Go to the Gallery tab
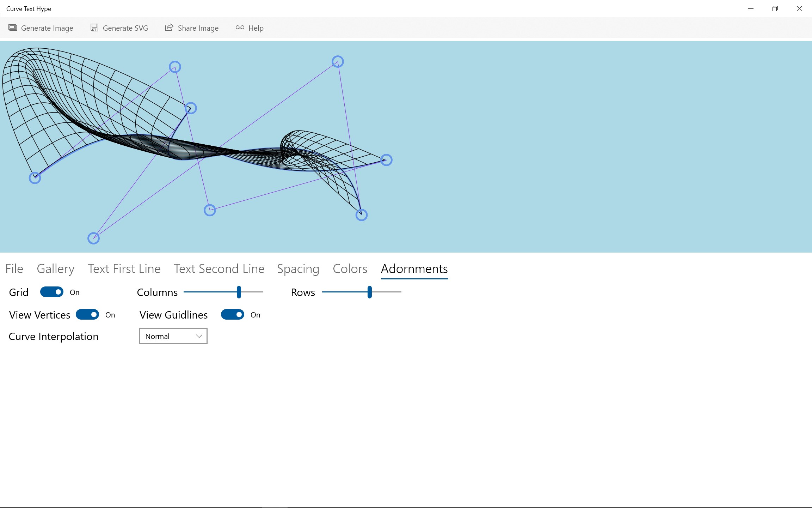This screenshot has width=812, height=508. pyautogui.click(x=56, y=269)
